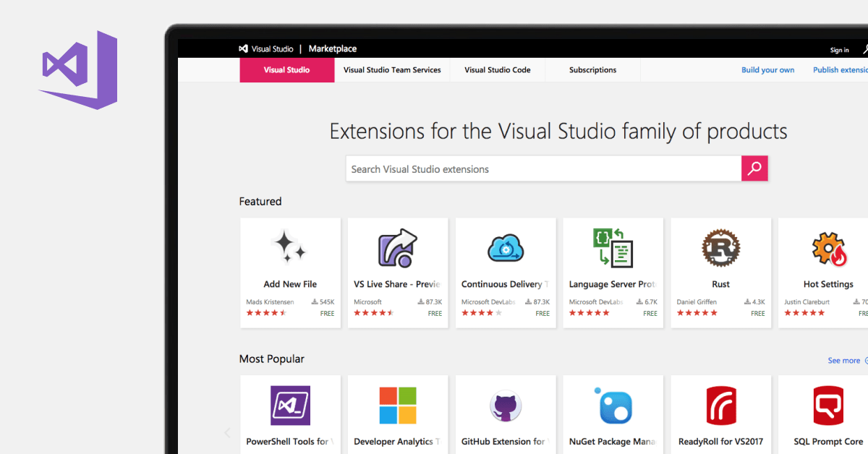Screen dimensions: 868x454
Task: Open the Add New File sparkle icon
Action: click(290, 248)
